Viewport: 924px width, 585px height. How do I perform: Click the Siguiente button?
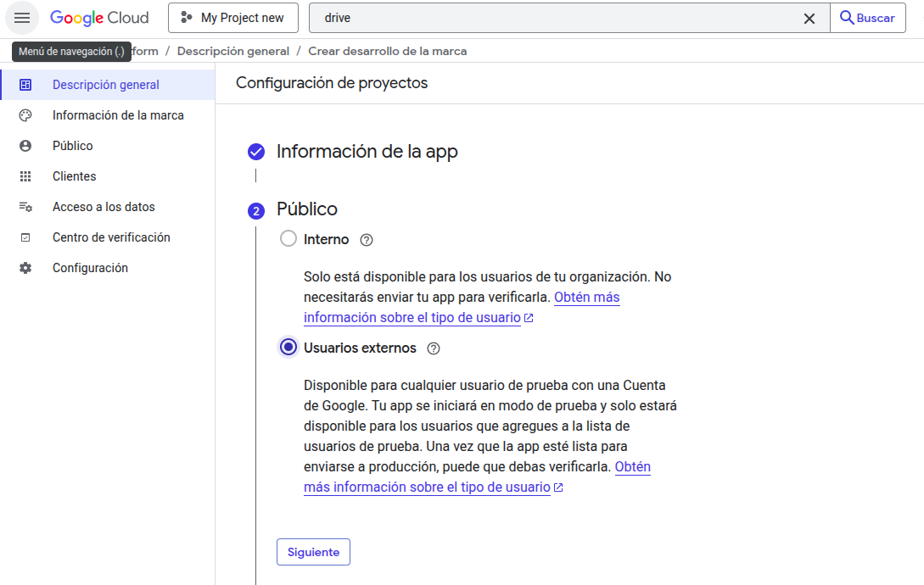click(x=313, y=552)
